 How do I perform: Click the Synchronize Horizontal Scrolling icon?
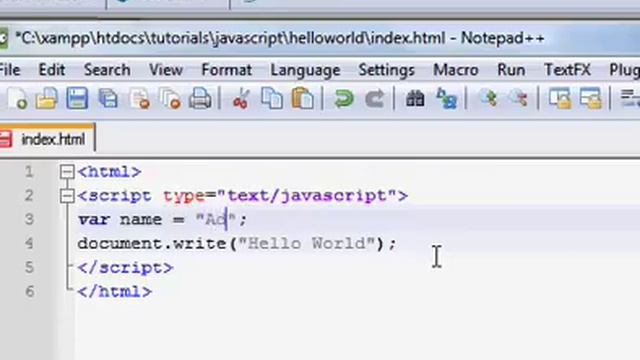pyautogui.click(x=591, y=98)
